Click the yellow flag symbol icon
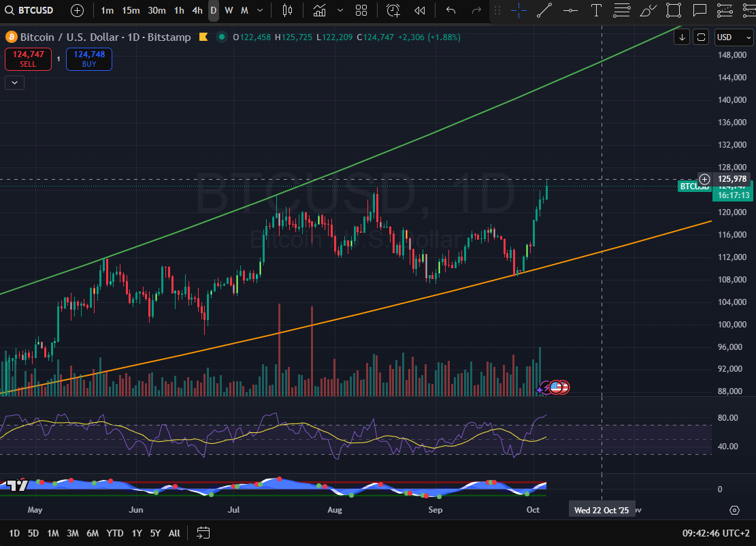756x546 pixels. pos(203,37)
